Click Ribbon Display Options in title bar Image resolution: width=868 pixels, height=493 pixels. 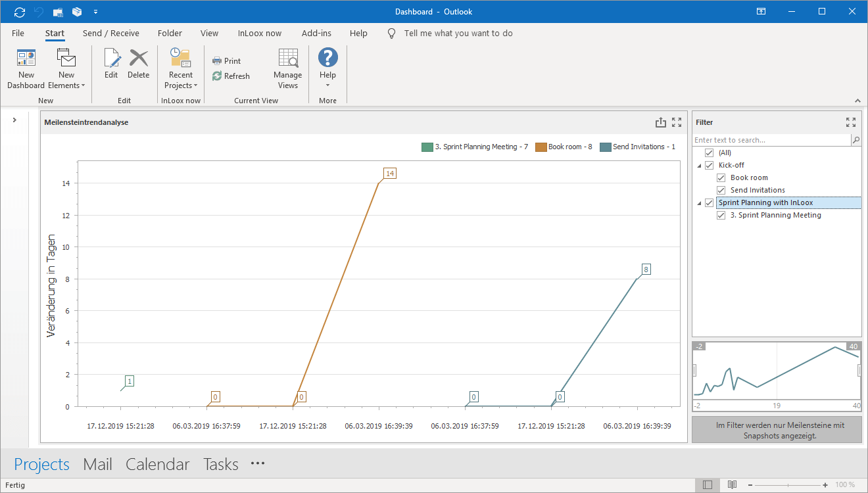click(x=761, y=11)
